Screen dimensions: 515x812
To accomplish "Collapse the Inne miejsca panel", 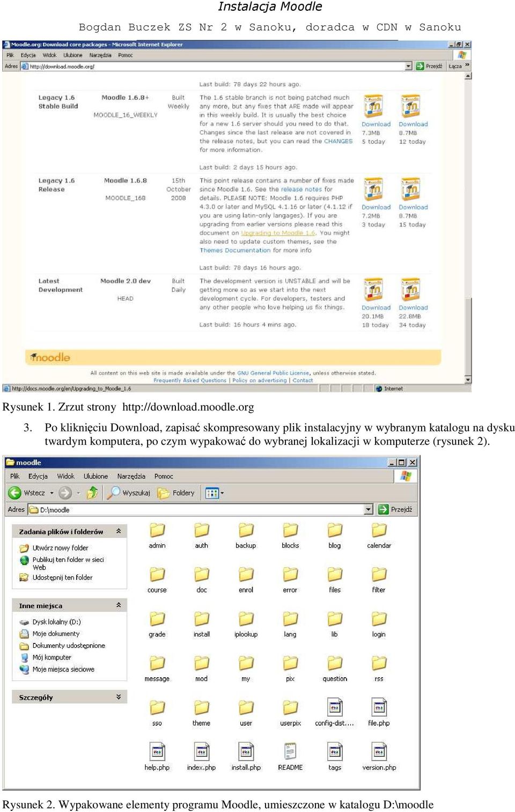I will coord(119,605).
